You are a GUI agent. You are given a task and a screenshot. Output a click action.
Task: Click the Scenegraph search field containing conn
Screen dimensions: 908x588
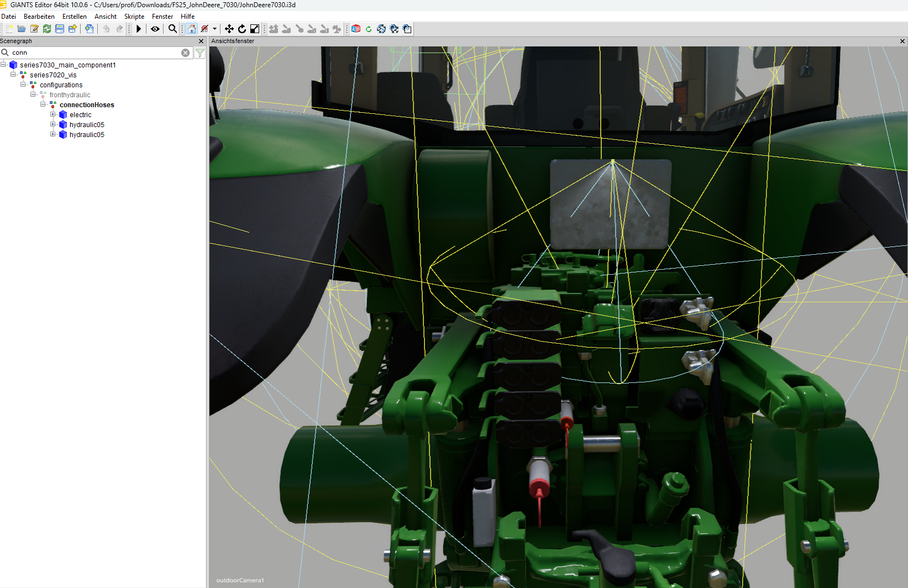(x=94, y=53)
